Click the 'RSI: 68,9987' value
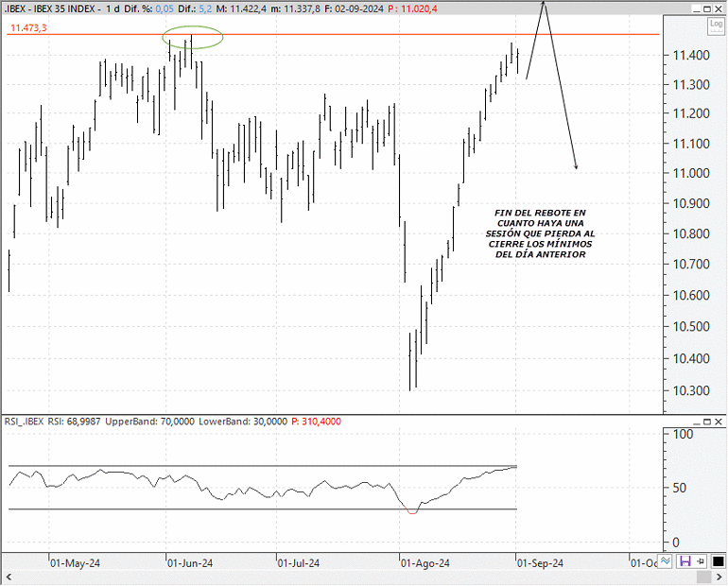The height and width of the screenshot is (586, 728). 74,422
